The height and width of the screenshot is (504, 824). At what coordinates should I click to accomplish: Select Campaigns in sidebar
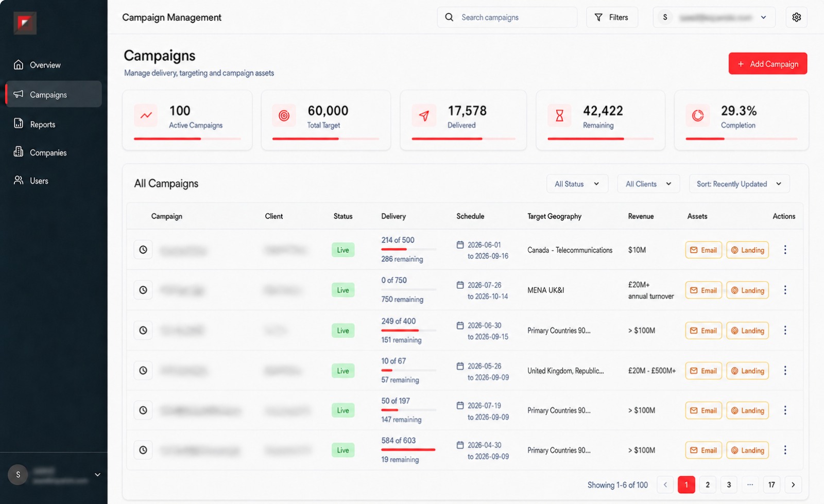(x=54, y=94)
